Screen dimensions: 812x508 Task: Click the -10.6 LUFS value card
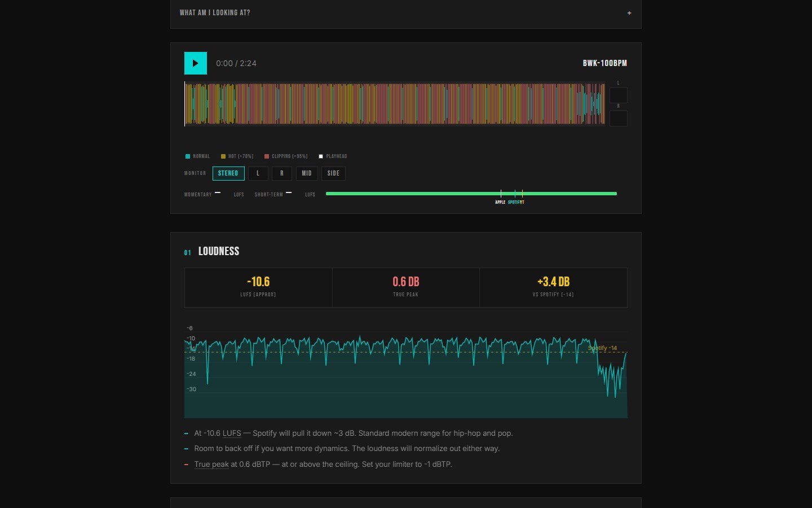[258, 287]
